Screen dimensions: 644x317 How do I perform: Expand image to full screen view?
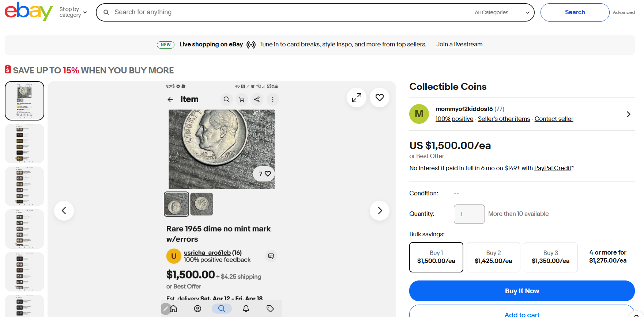point(357,98)
